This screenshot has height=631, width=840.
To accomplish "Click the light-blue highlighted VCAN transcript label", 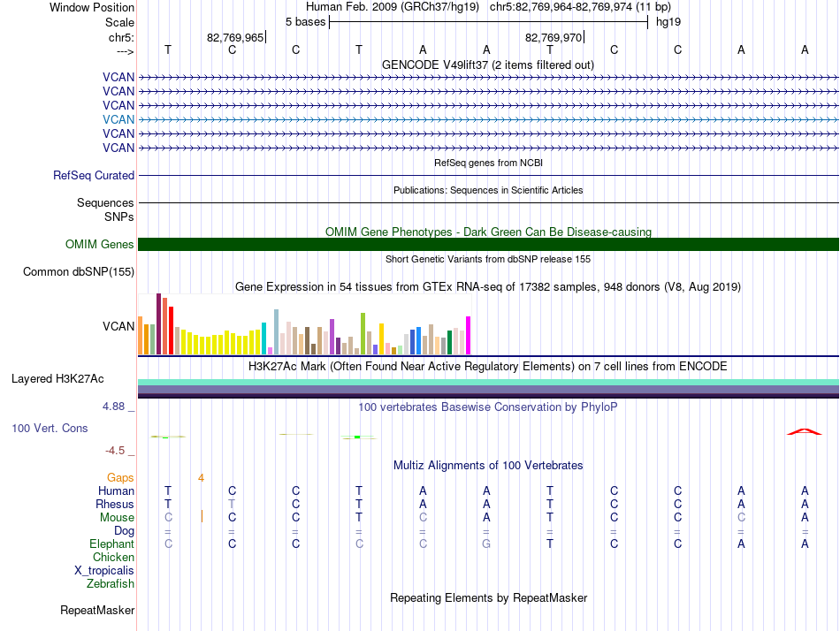I will point(118,119).
